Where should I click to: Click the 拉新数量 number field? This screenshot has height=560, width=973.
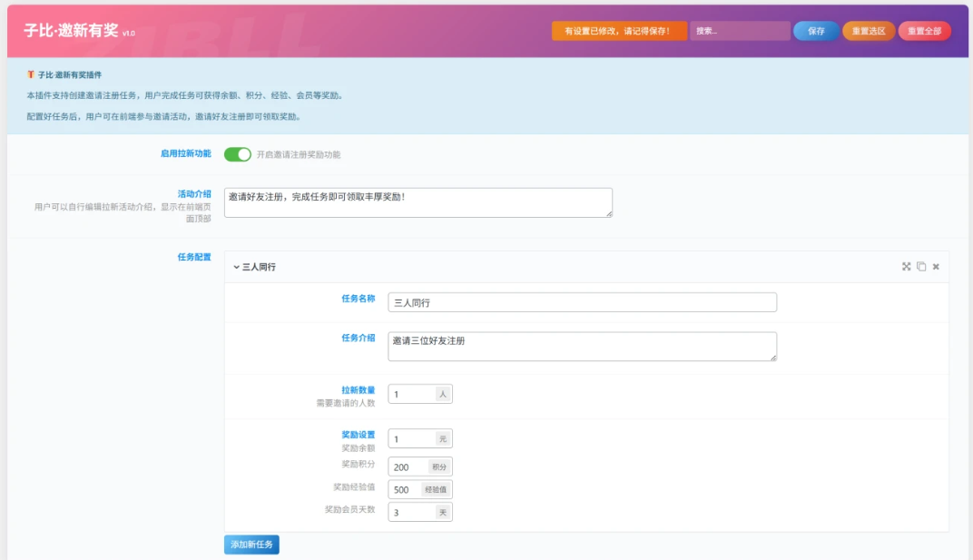click(411, 395)
